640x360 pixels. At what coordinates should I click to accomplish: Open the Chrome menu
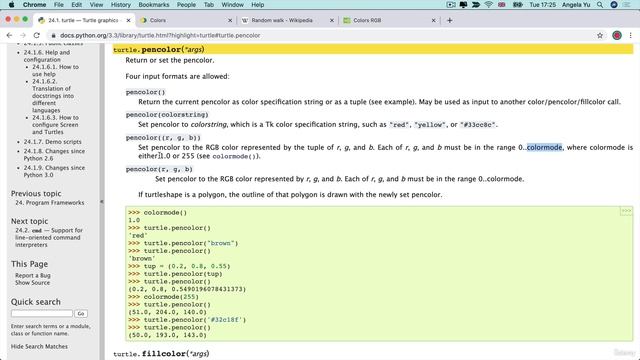click(34, 5)
